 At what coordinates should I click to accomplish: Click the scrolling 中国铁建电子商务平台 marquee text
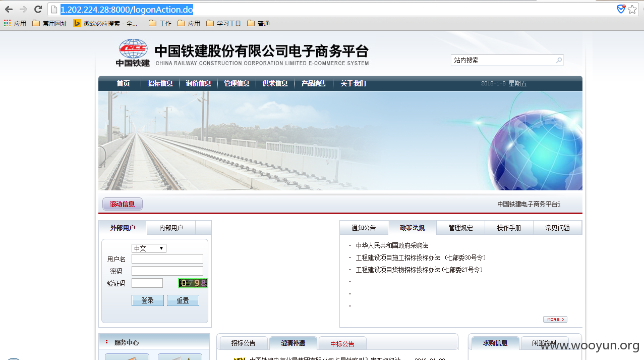[529, 204]
